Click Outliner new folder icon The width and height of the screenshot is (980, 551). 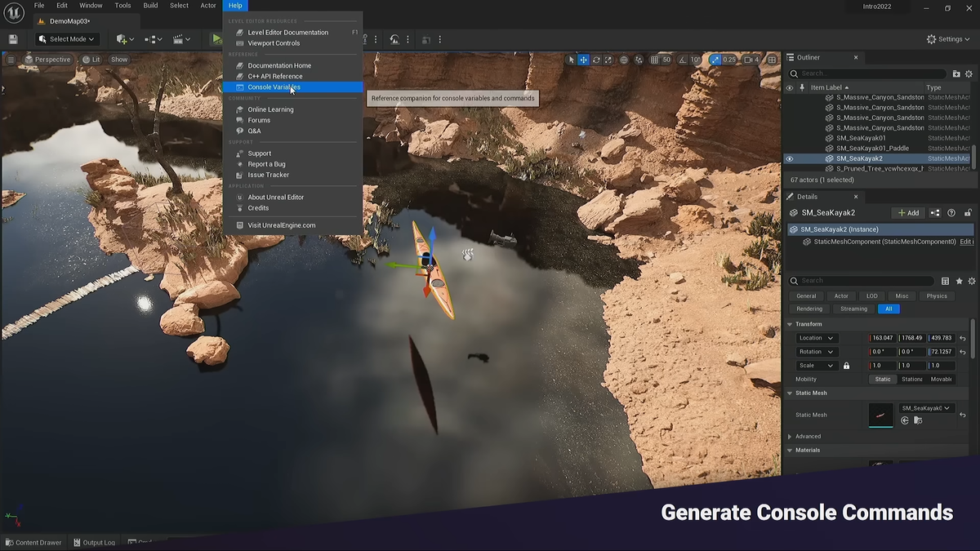(x=956, y=73)
